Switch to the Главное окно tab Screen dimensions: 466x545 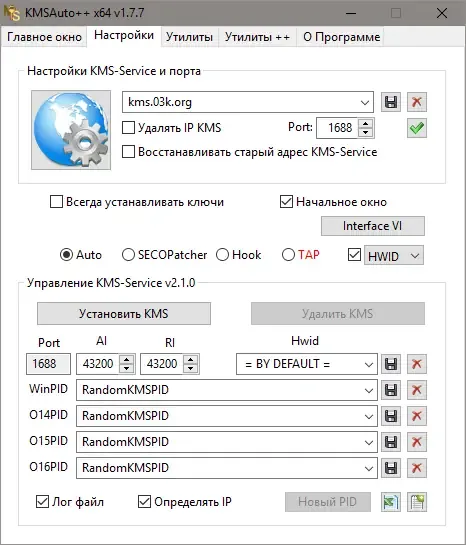44,37
